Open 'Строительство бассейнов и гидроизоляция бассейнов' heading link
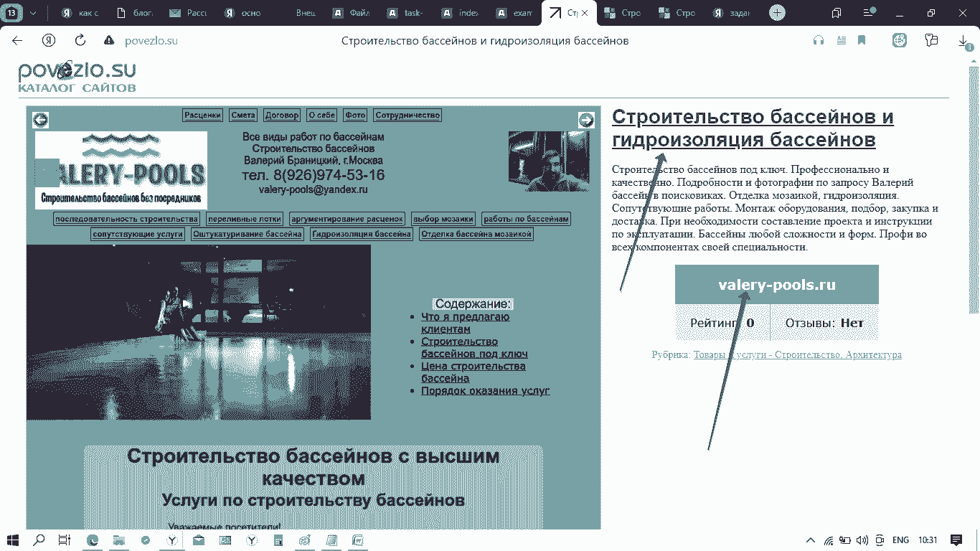Image resolution: width=980 pixels, height=551 pixels. point(752,127)
